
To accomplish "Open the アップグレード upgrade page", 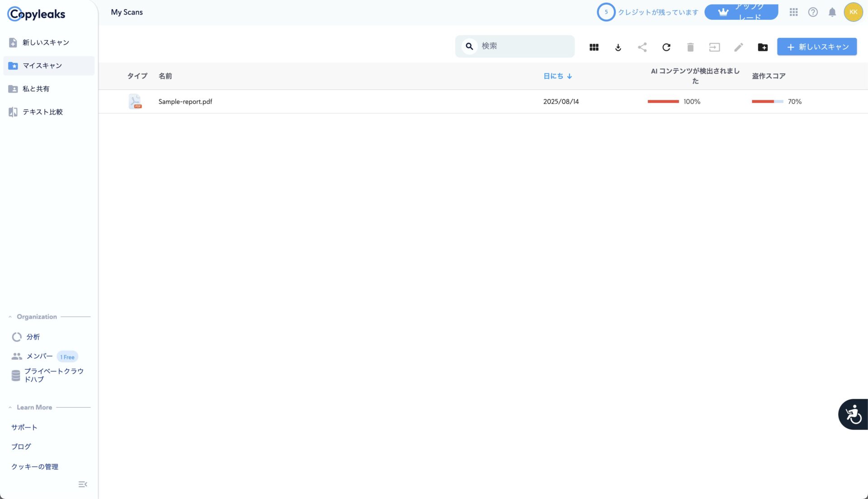I will tap(741, 11).
